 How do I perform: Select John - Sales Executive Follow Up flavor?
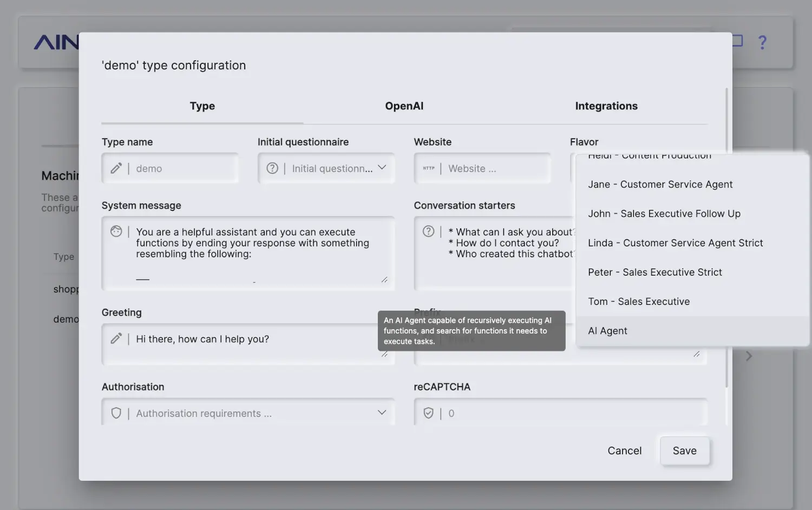pos(693,214)
